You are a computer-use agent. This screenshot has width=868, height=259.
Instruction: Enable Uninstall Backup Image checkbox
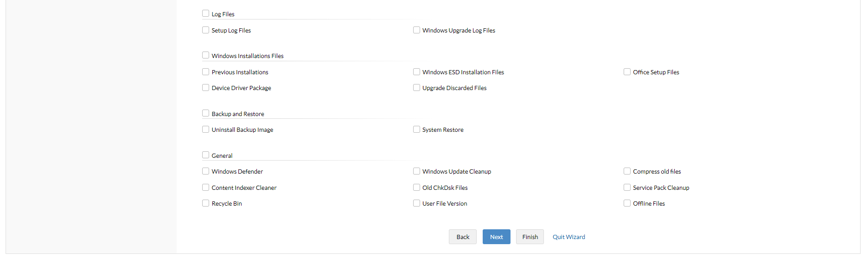click(205, 129)
